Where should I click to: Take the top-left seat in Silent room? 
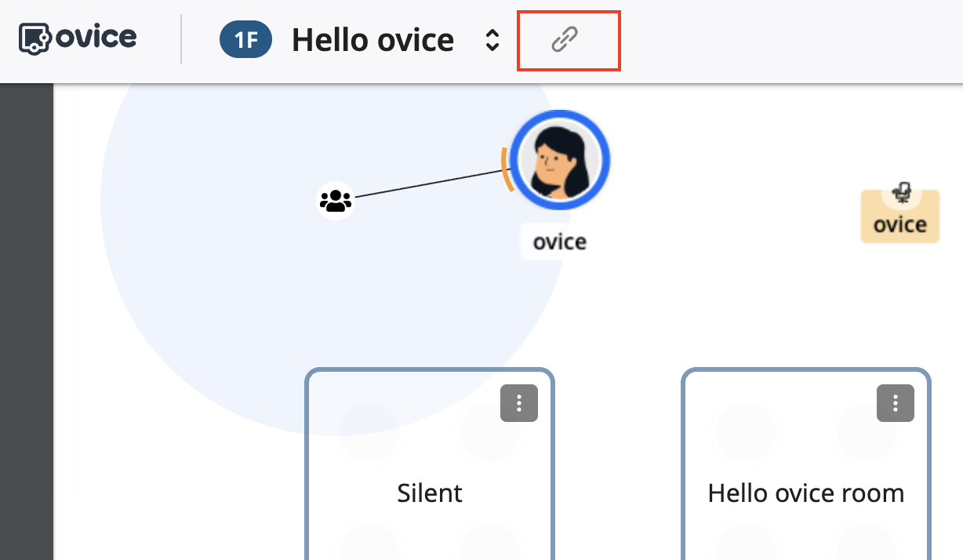(369, 431)
